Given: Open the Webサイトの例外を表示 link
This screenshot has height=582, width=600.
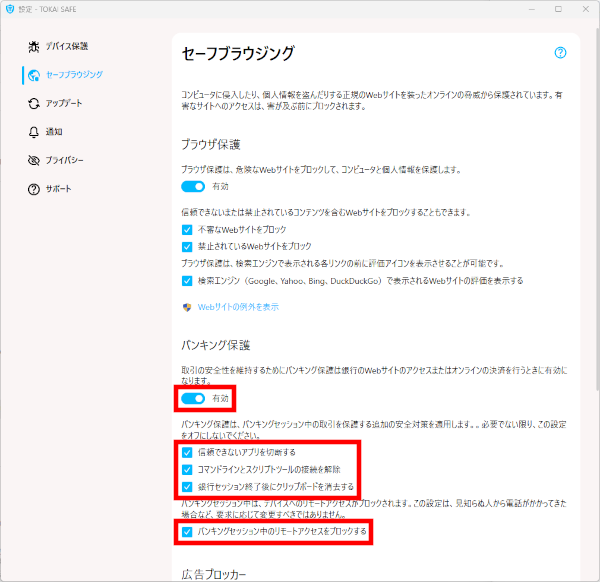Looking at the screenshot, I should pos(238,307).
